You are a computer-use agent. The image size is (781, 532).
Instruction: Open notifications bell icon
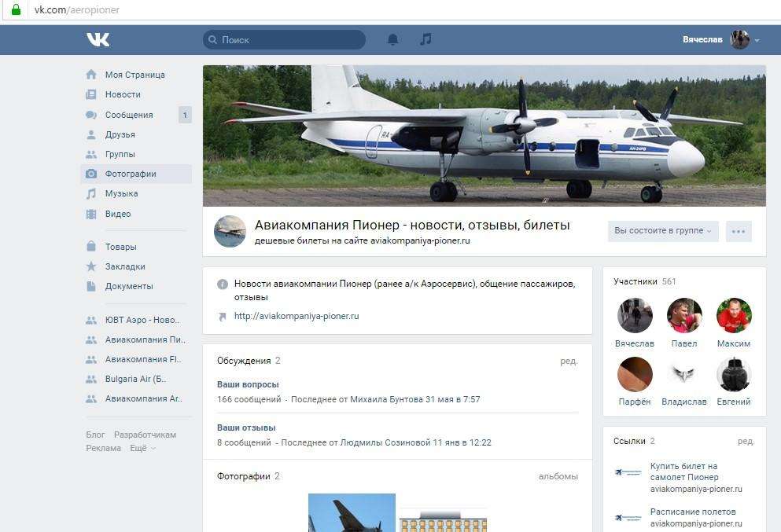[392, 39]
